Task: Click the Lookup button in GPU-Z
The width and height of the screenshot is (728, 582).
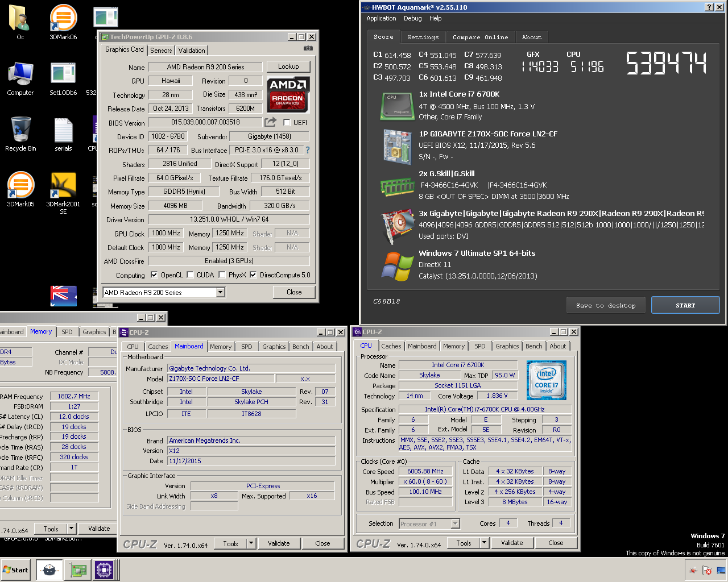Action: coord(288,66)
